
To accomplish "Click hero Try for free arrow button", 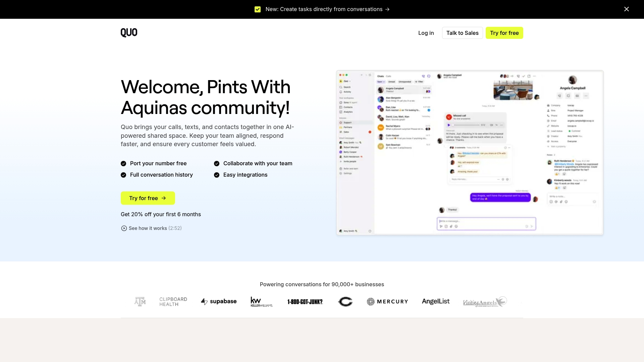I will pos(148,198).
